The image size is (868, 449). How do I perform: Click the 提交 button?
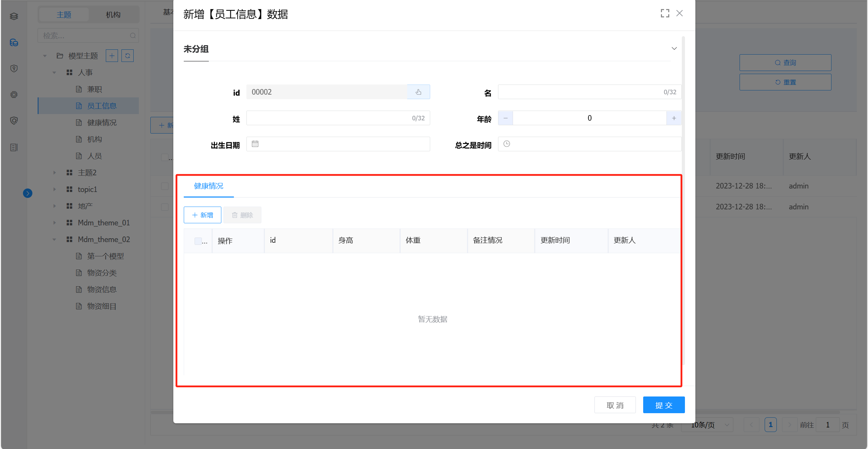click(x=664, y=405)
